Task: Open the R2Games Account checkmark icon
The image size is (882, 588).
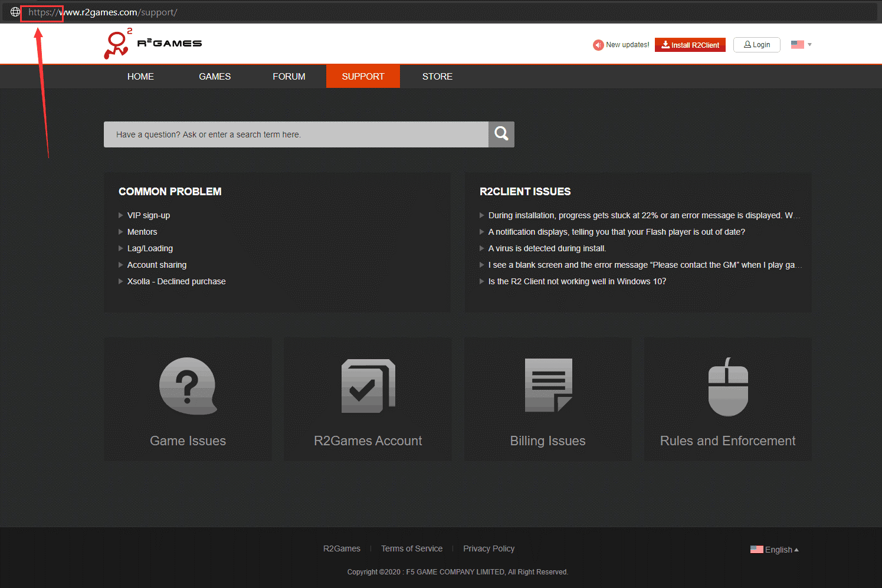Action: [368, 386]
